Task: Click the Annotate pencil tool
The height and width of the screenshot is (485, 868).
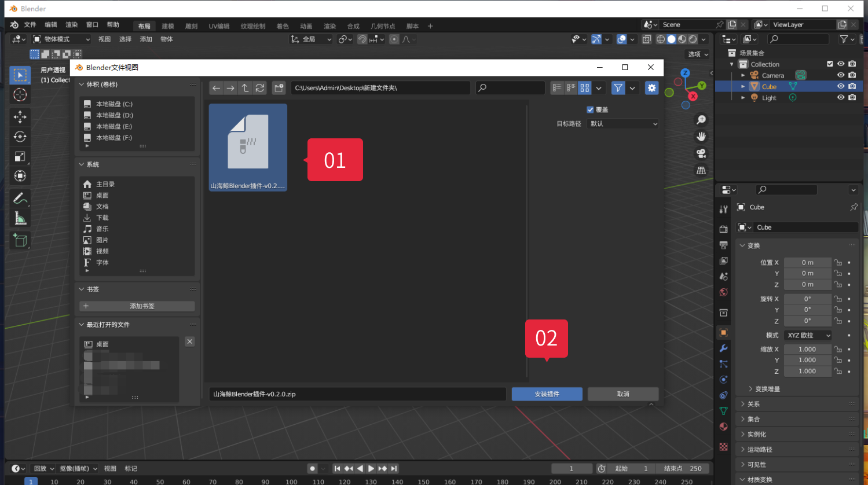Action: coord(20,198)
